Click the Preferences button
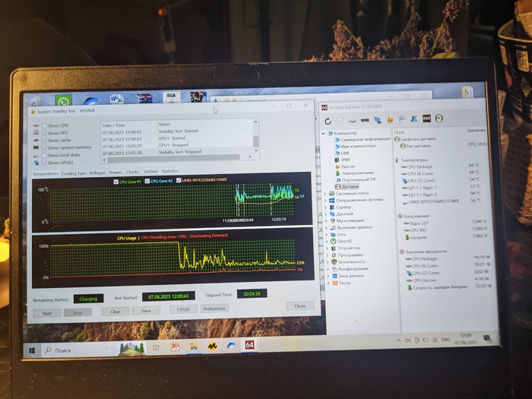532x399 pixels. (214, 308)
